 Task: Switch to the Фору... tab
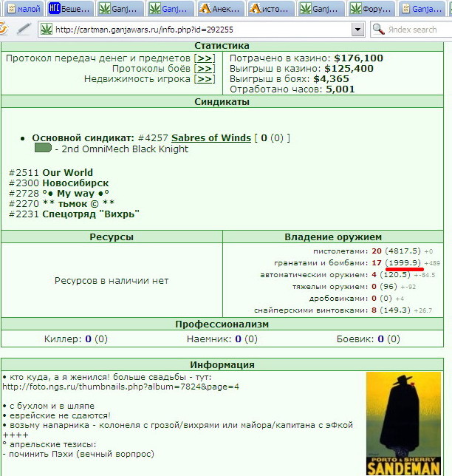click(371, 8)
